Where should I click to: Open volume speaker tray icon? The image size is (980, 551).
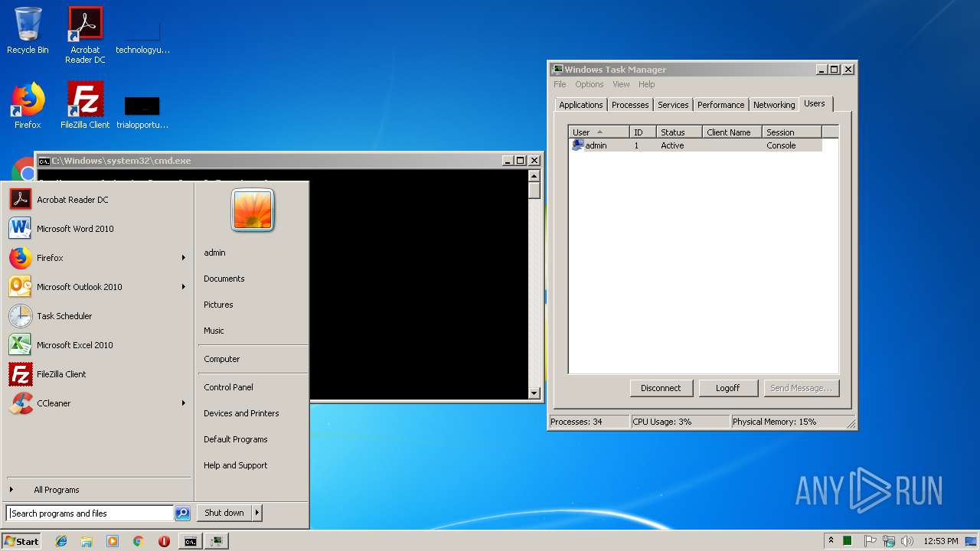[907, 541]
